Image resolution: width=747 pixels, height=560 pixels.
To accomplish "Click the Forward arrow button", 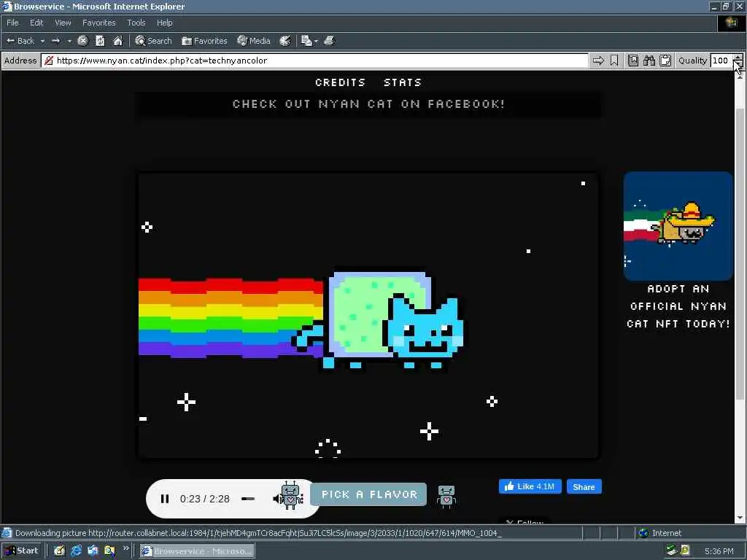I will click(55, 41).
